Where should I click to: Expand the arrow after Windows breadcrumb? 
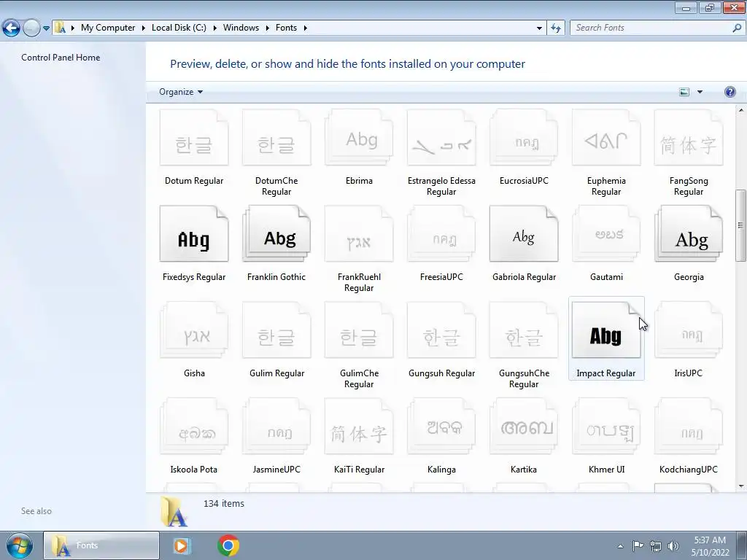pyautogui.click(x=267, y=28)
